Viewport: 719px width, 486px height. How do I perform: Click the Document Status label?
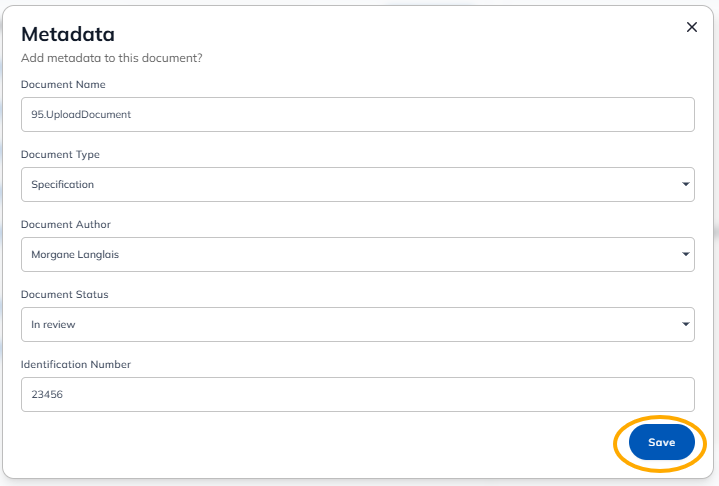pos(64,295)
